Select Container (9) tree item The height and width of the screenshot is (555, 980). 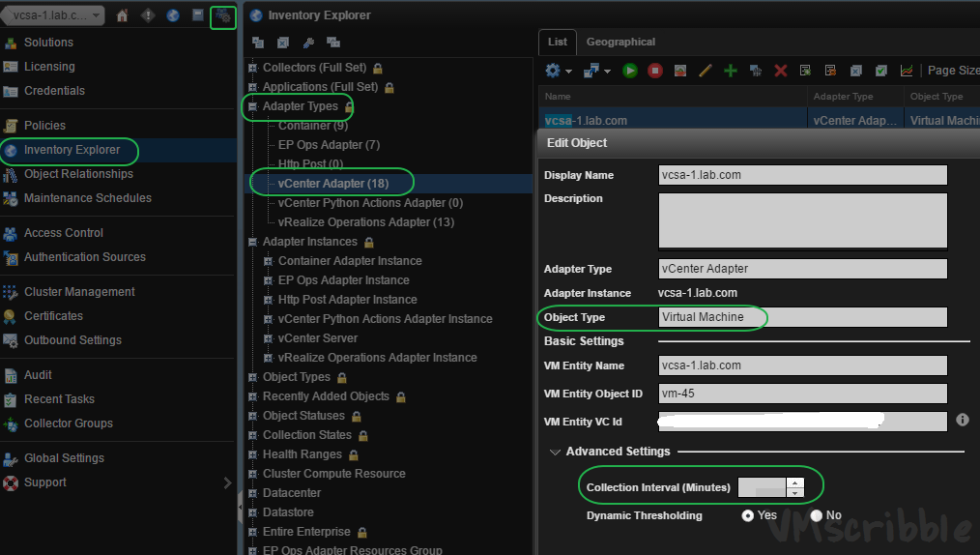[312, 126]
